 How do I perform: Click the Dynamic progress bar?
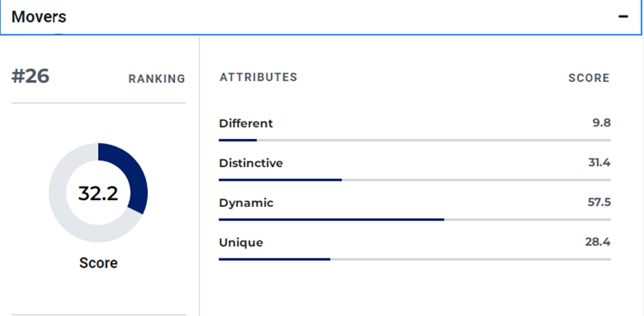pos(414,219)
